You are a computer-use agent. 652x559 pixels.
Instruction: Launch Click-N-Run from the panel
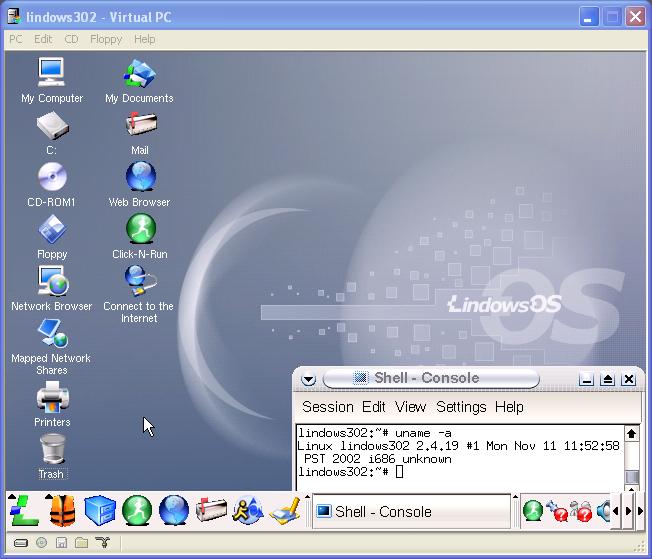tap(137, 510)
